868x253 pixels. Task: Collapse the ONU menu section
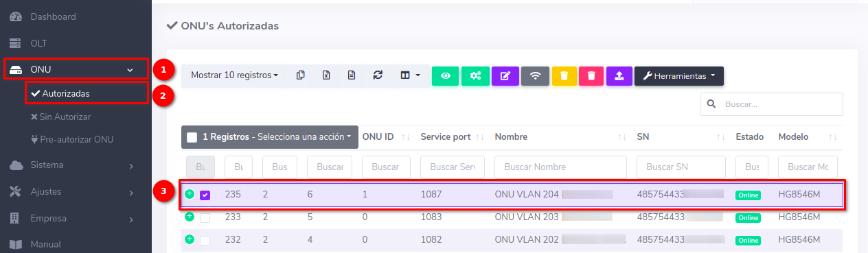[x=76, y=69]
